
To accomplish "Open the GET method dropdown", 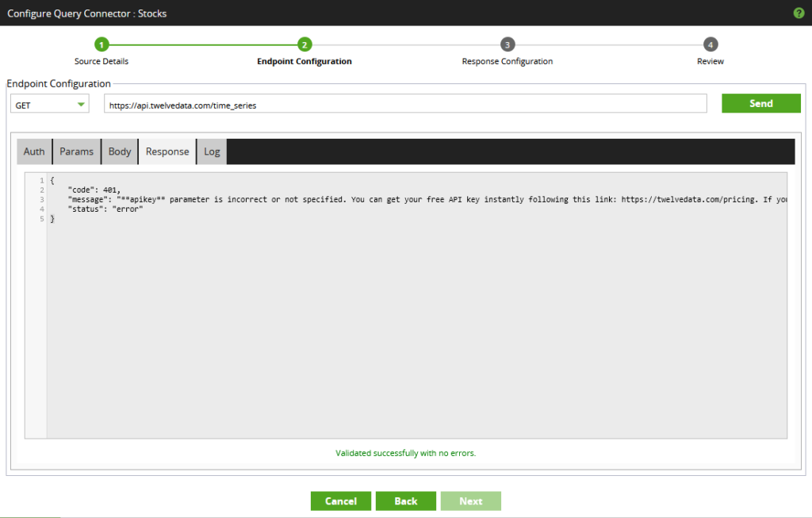I will 49,103.
